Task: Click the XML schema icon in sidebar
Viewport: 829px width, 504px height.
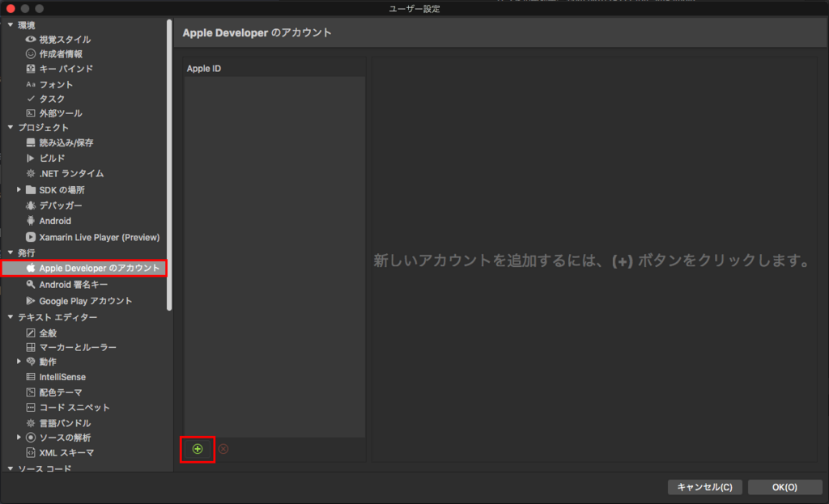Action: click(31, 452)
